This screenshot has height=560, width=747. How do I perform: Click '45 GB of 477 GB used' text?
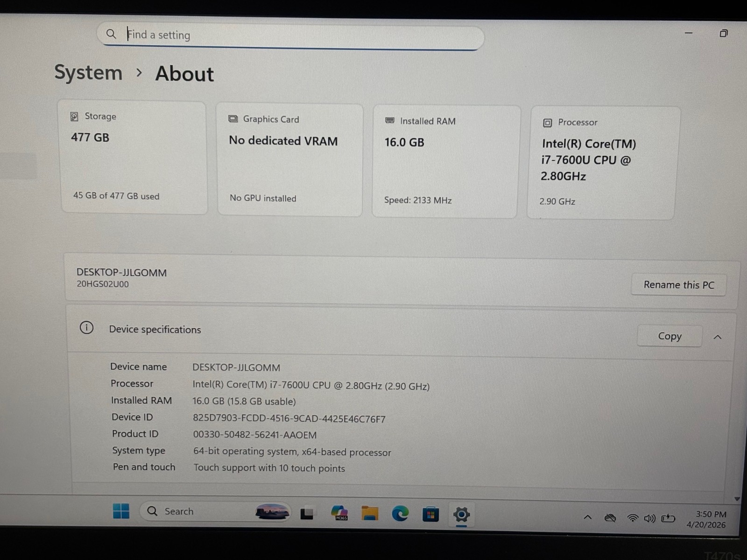pyautogui.click(x=116, y=196)
